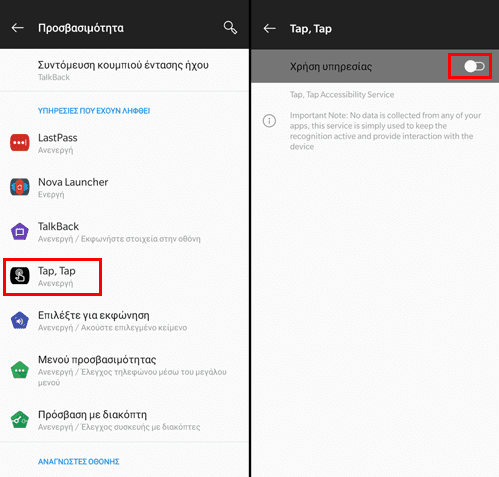This screenshot has width=499, height=477.
Task: Open Μενού προσβασιμότητας entry
Action: (x=124, y=370)
